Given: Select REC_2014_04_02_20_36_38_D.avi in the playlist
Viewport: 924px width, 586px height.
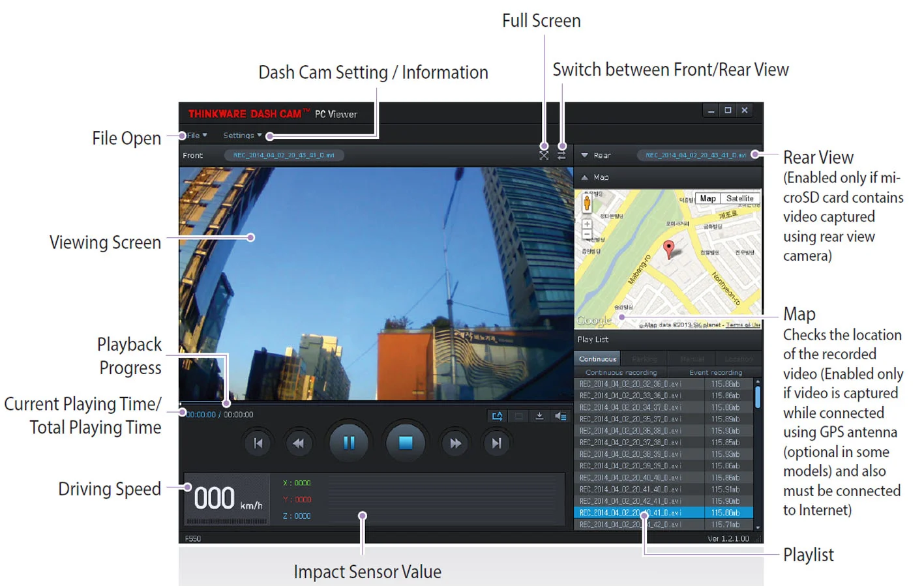Looking at the screenshot, I should (x=664, y=431).
